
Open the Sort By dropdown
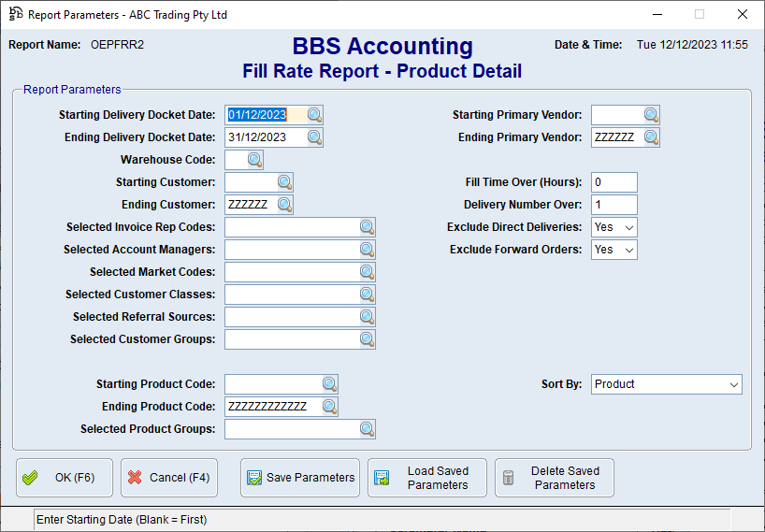(733, 384)
